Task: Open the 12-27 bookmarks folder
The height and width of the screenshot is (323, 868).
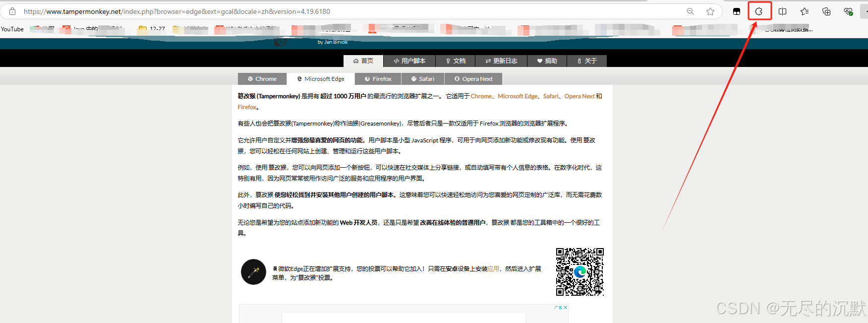Action: [x=152, y=29]
